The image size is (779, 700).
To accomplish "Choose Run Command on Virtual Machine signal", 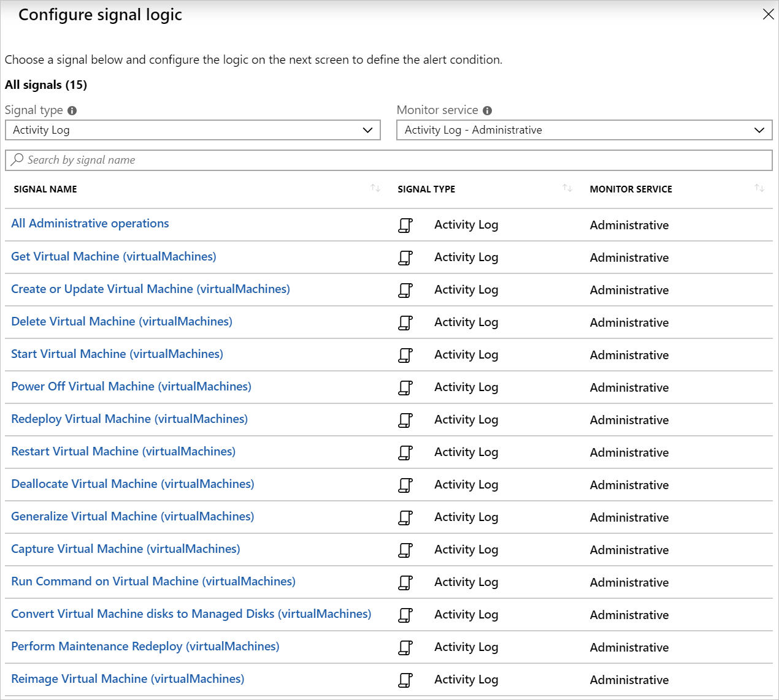I will 153,582.
